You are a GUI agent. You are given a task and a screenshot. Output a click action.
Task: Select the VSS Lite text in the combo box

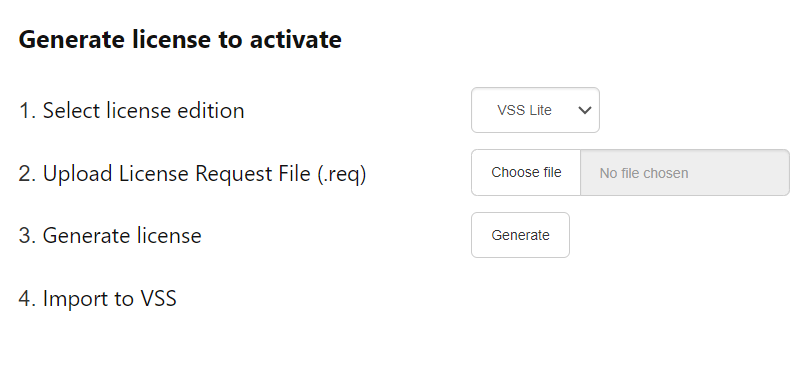click(x=524, y=110)
